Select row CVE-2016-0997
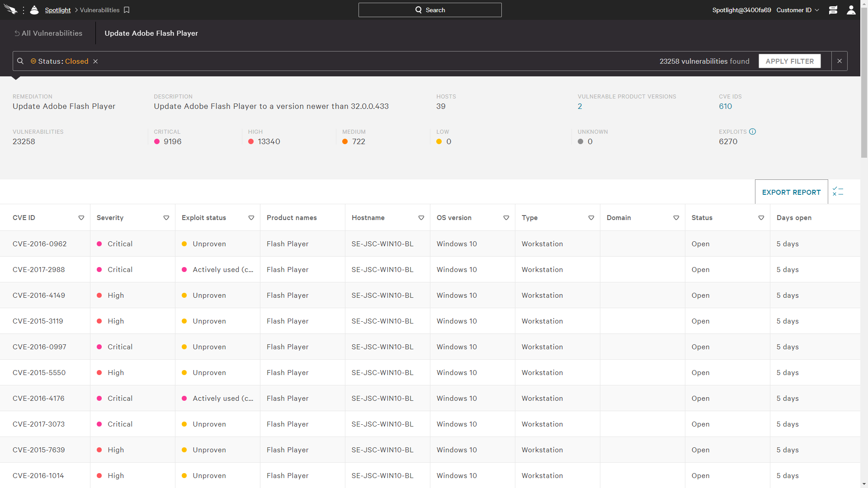This screenshot has height=488, width=868. click(x=430, y=347)
